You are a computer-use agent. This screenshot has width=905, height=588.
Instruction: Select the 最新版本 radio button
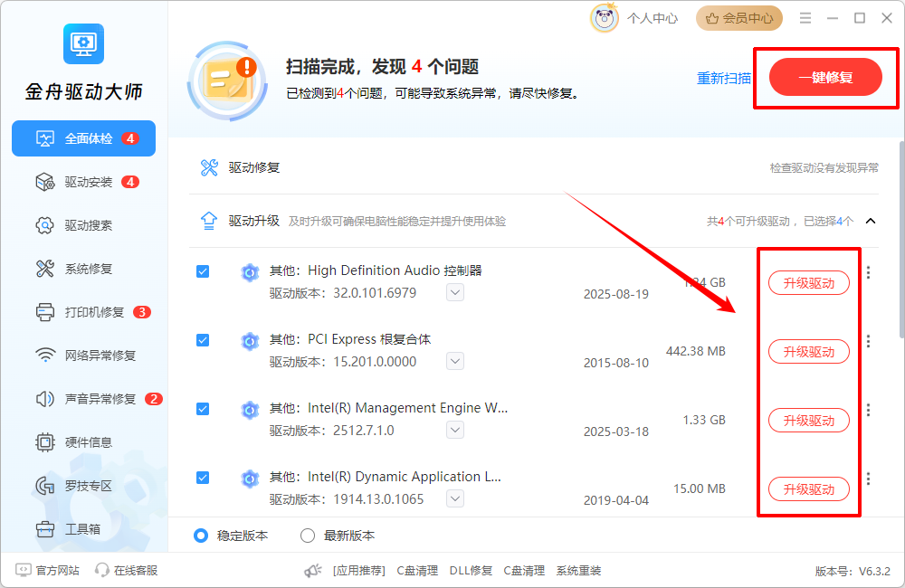point(308,536)
